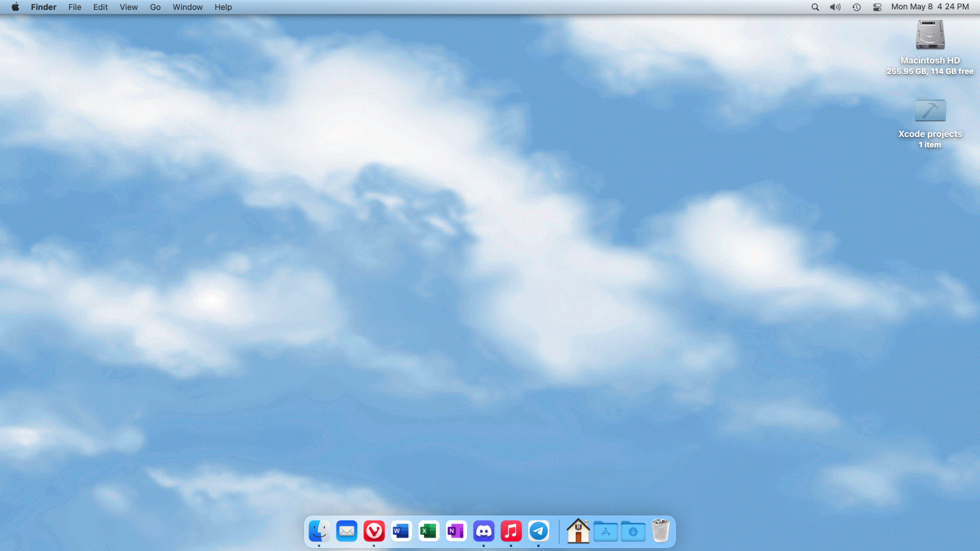Open Spotlight search
This screenshot has height=551, width=980.
click(x=815, y=7)
